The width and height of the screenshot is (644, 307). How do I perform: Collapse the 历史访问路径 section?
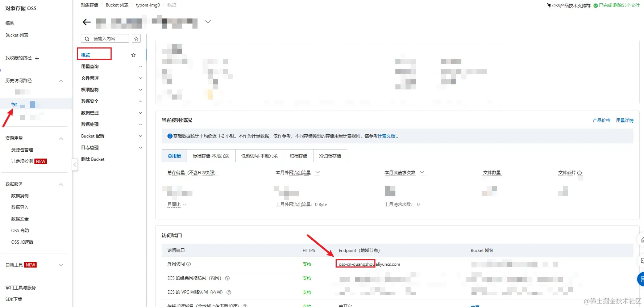click(x=61, y=81)
